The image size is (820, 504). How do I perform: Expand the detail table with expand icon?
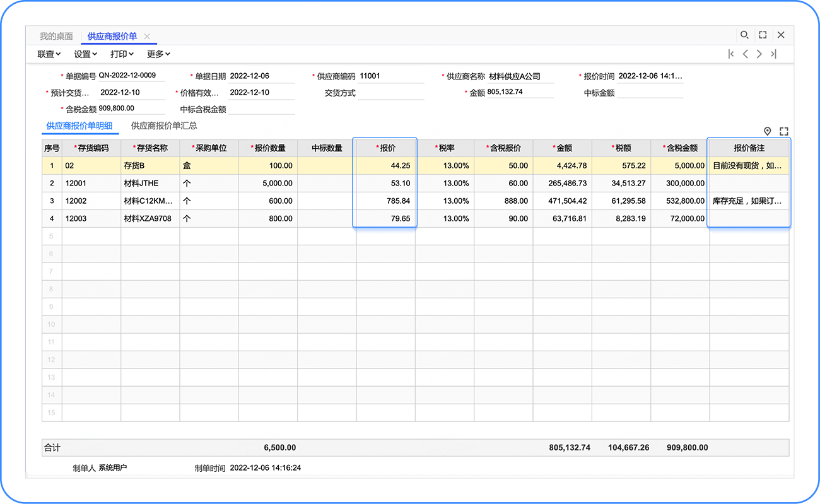click(x=784, y=131)
